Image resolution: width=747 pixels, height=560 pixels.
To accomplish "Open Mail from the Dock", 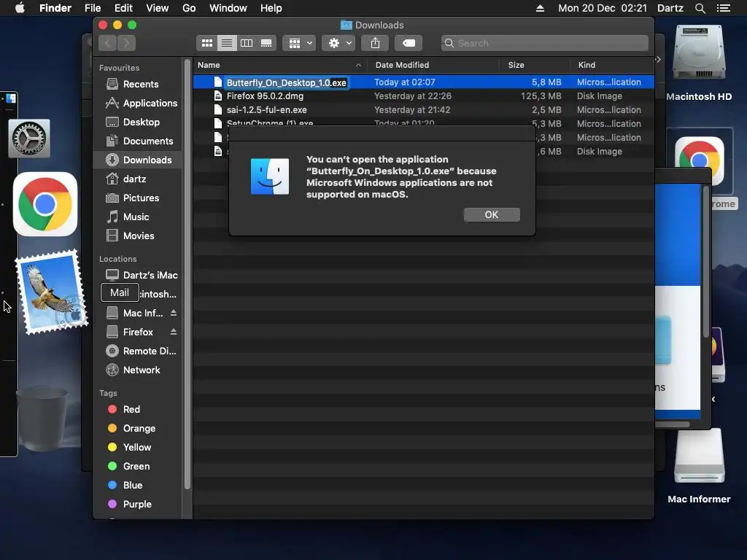I will click(52, 292).
